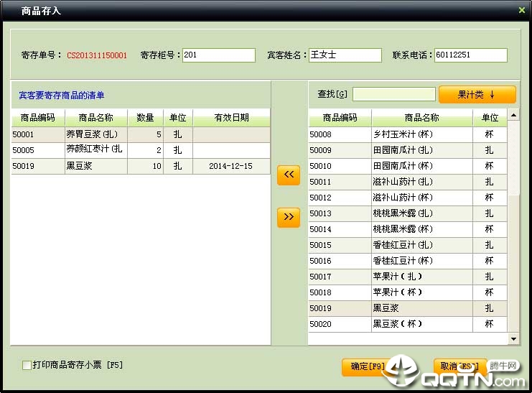532x393 pixels.
Task: Click the >> move-right arrow button
Action: [x=288, y=216]
